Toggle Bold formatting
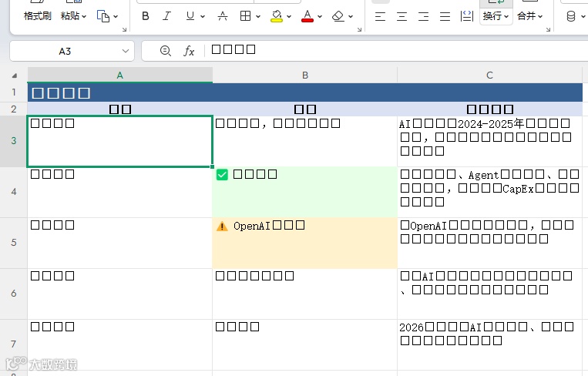588x376 pixels. [x=146, y=16]
